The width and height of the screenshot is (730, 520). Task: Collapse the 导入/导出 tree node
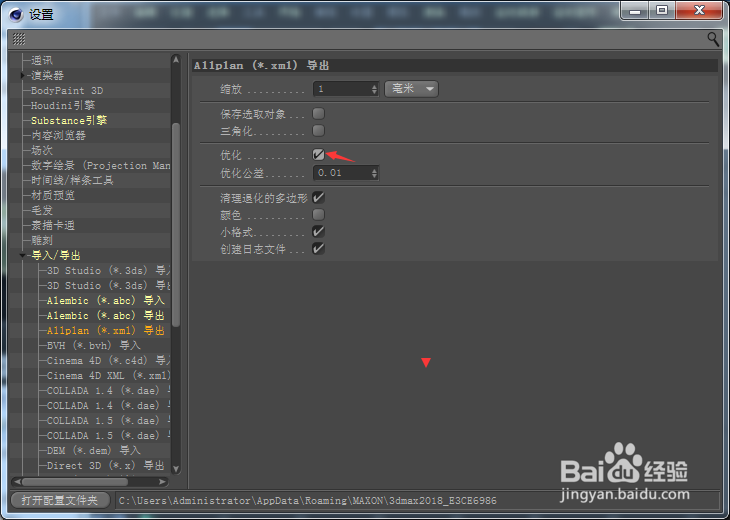pyautogui.click(x=22, y=255)
